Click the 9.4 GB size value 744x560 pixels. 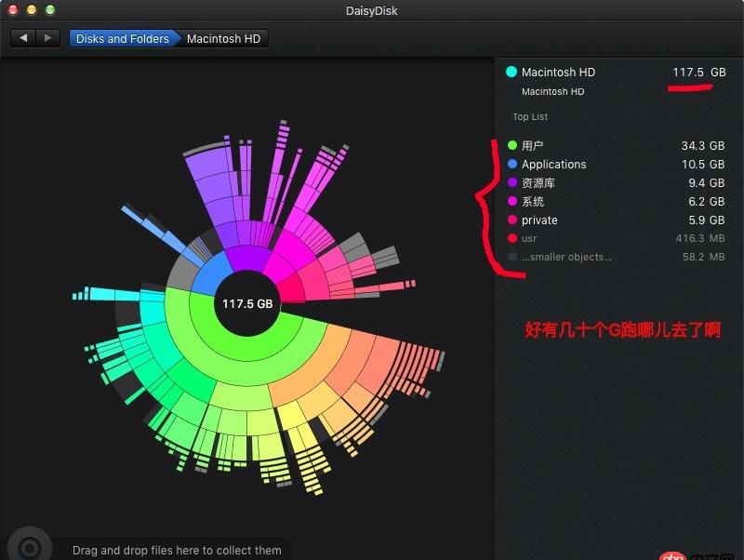[x=707, y=182]
